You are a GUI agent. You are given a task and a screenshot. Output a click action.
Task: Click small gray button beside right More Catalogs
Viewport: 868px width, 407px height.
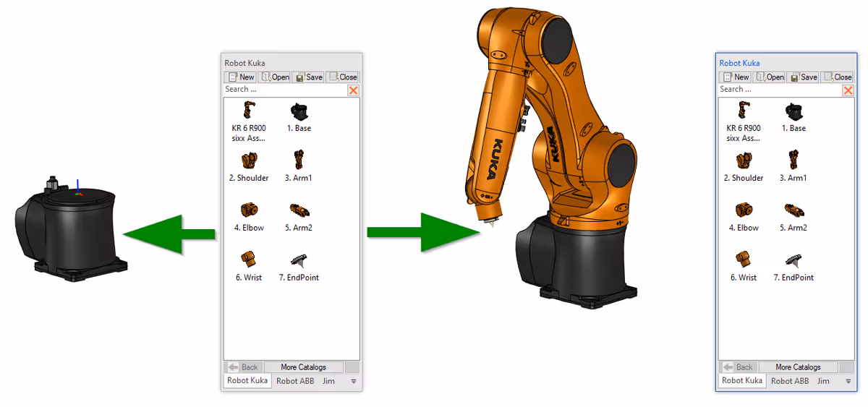[846, 367]
